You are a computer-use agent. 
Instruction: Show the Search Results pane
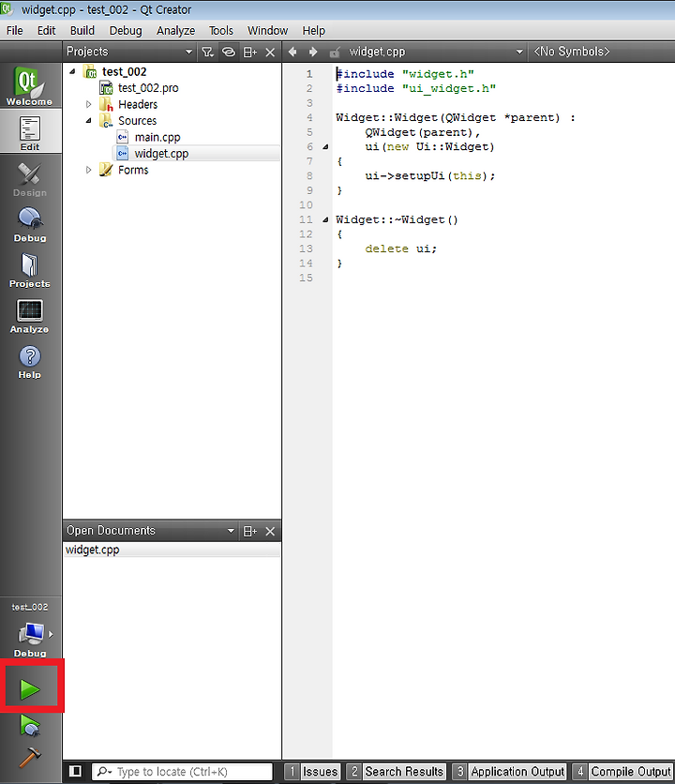[396, 772]
